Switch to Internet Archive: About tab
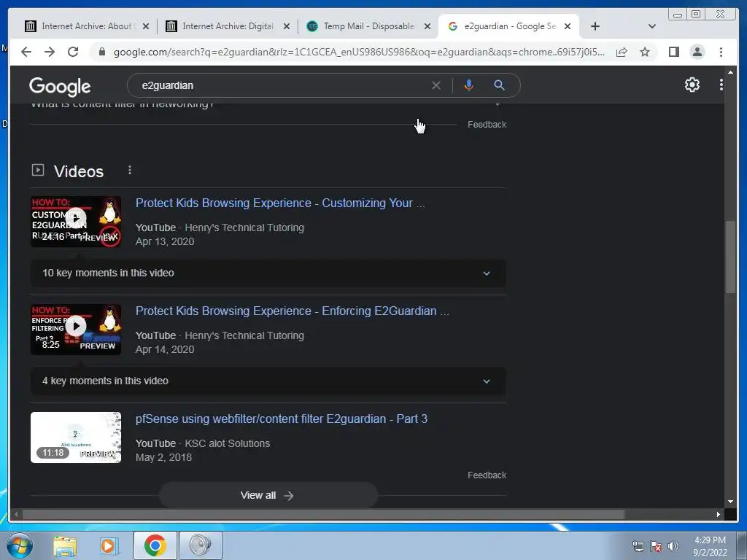 pyautogui.click(x=87, y=26)
